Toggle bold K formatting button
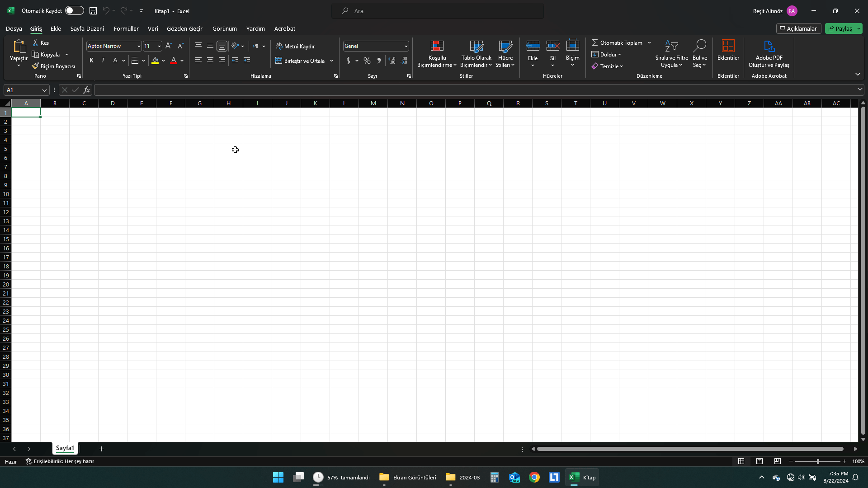 pos(91,61)
